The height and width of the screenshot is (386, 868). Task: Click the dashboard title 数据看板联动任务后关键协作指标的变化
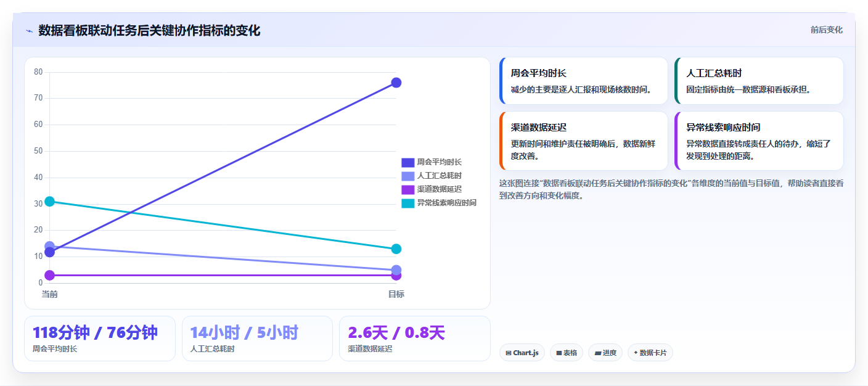pyautogui.click(x=149, y=30)
